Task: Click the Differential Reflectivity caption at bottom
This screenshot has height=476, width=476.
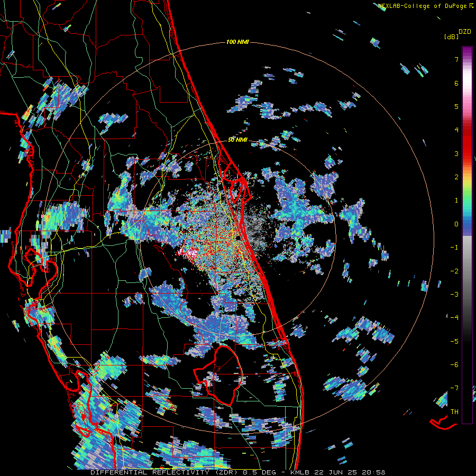Action: pos(237,472)
